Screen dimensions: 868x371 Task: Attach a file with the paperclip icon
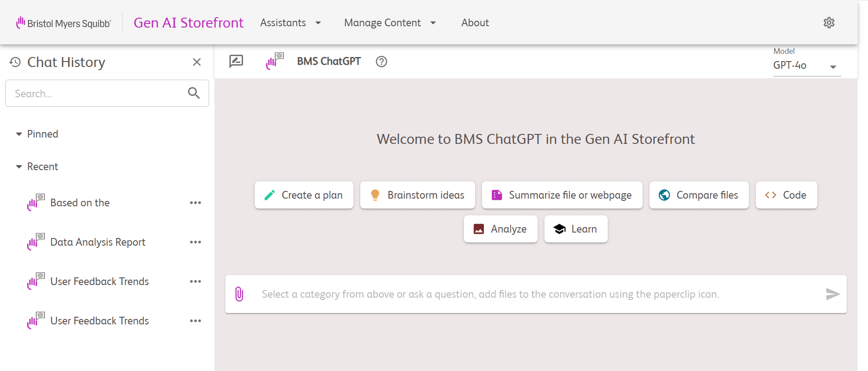pos(239,294)
